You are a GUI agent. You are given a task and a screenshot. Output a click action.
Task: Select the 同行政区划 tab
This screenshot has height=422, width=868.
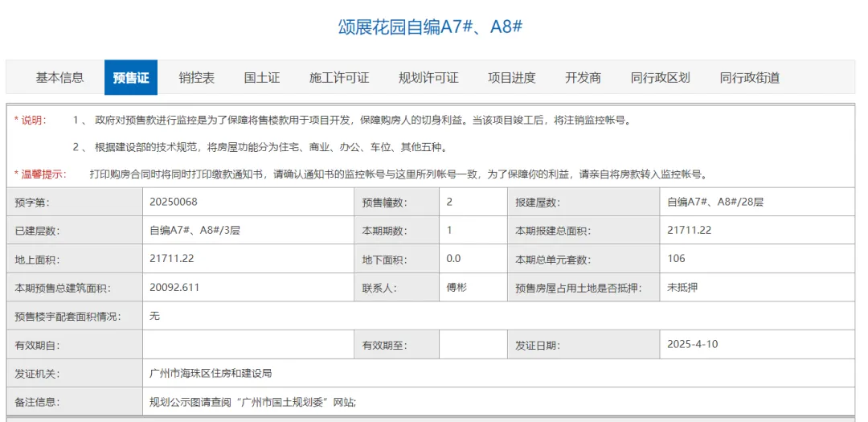tap(661, 77)
